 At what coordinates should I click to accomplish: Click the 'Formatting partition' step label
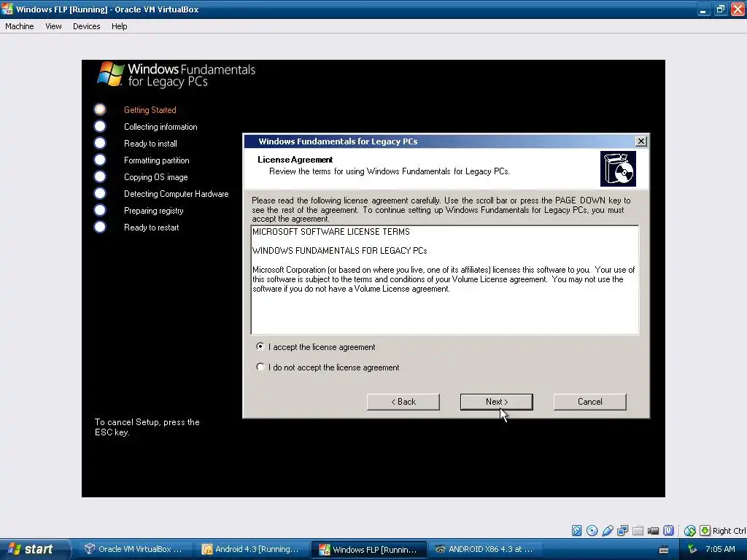point(156,160)
